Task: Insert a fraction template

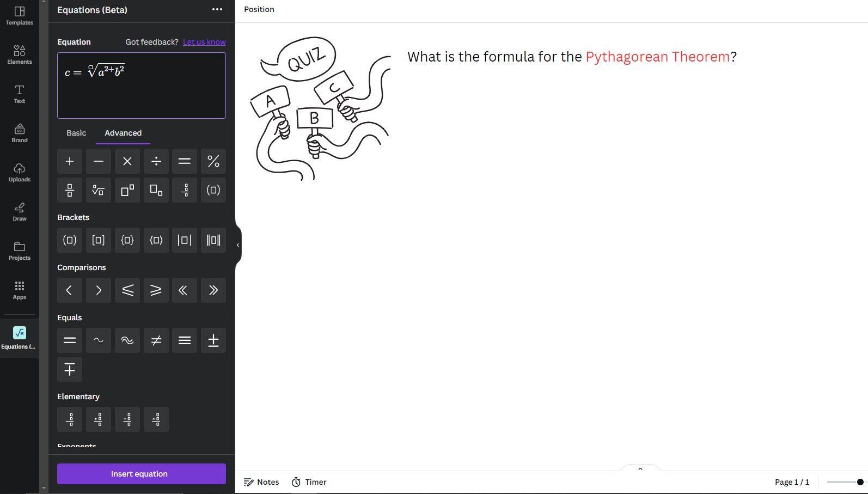Action: (70, 190)
